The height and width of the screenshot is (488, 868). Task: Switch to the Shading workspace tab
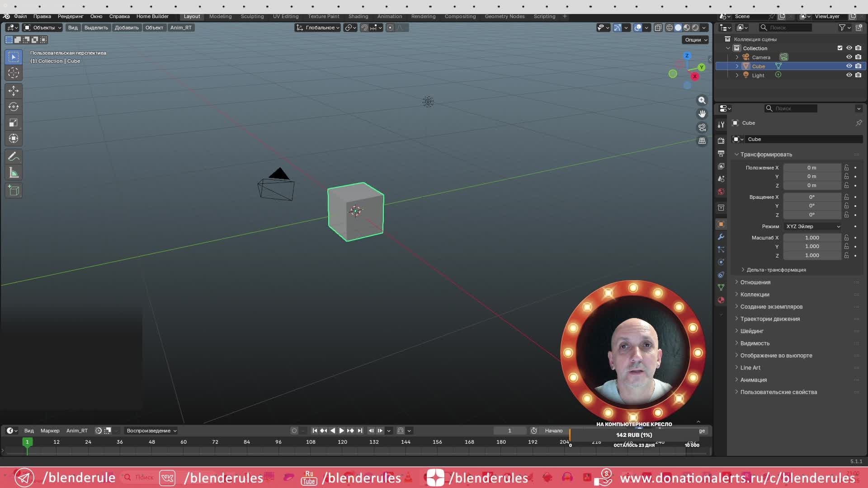click(x=358, y=16)
